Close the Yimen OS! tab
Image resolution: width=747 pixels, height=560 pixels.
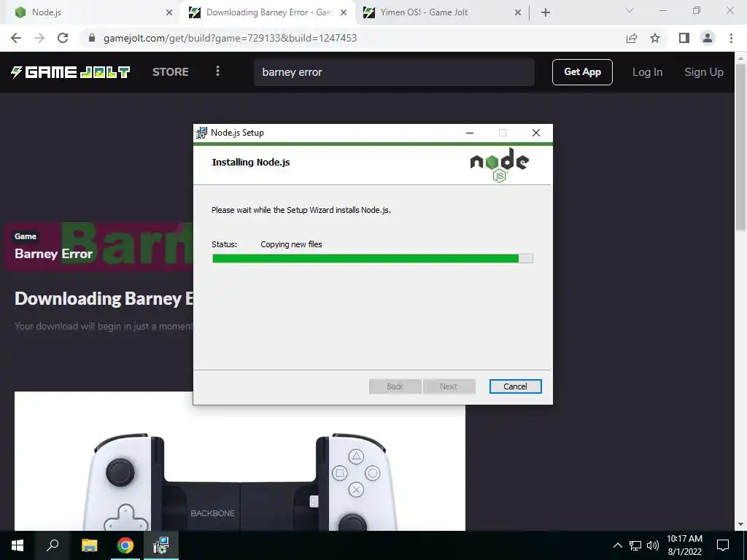(518, 12)
